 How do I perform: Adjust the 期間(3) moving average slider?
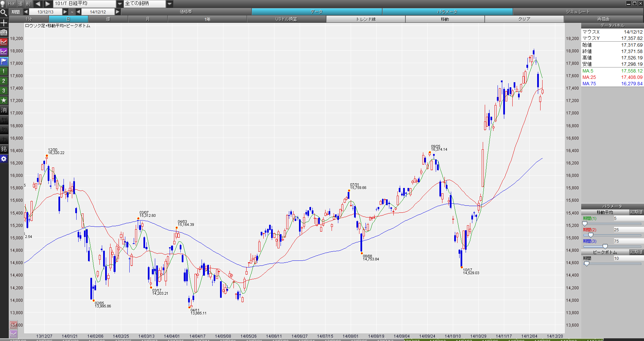[x=605, y=246]
